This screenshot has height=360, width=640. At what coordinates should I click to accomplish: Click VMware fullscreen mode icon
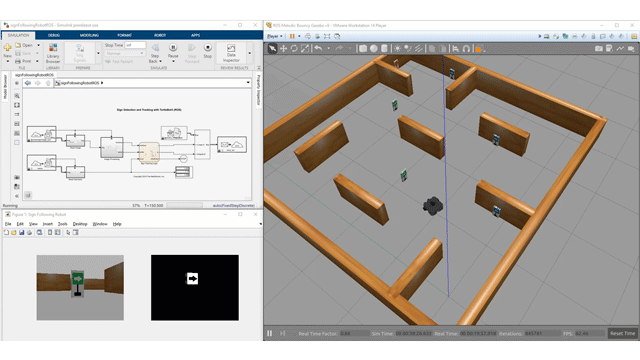(327, 36)
